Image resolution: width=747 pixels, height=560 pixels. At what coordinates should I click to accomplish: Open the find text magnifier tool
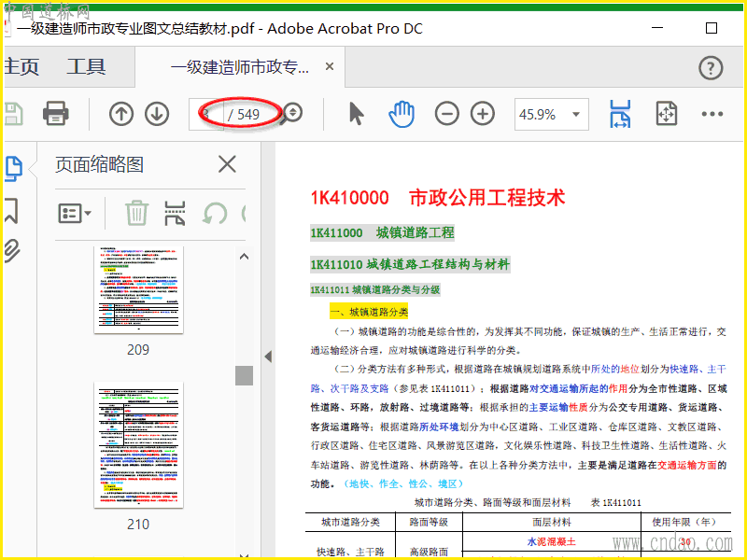tap(291, 113)
